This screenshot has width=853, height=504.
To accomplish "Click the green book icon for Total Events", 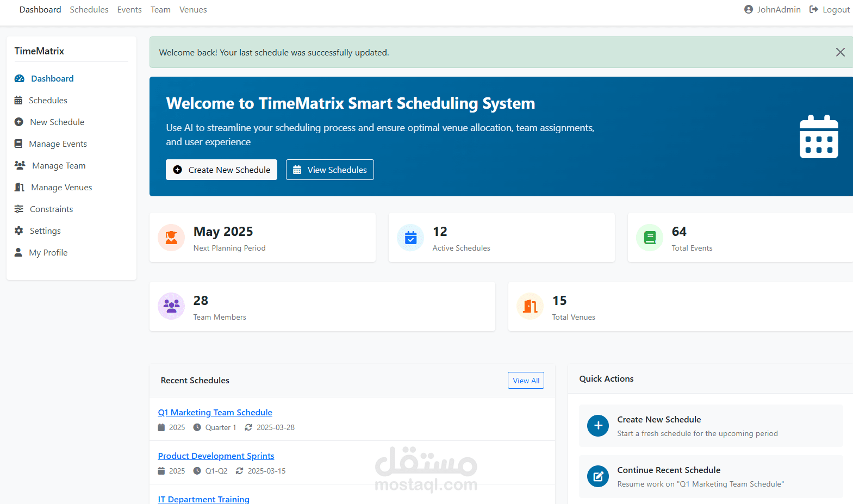I will point(650,238).
